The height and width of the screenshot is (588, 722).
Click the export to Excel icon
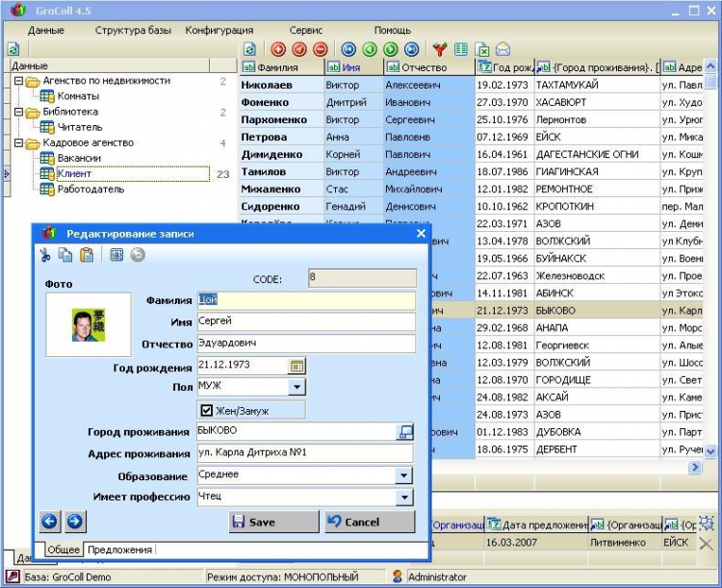(x=482, y=49)
